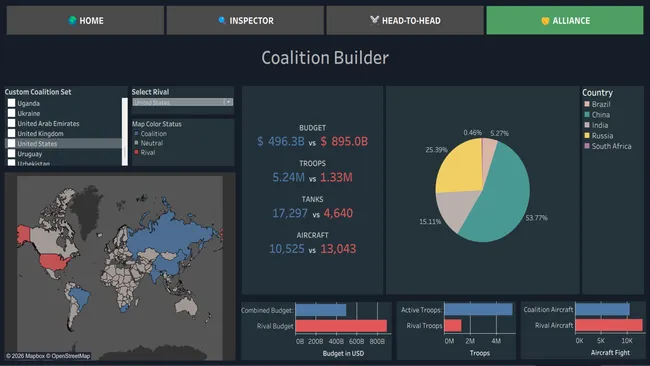Viewport: 650px width, 366px height.
Task: Click the Coalition blue legend swatch
Action: pos(136,133)
